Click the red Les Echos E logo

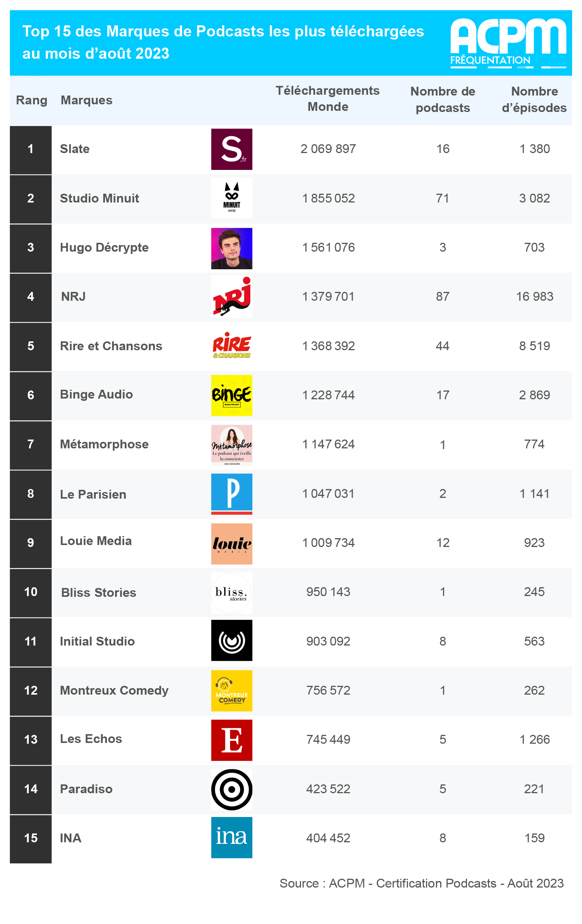[231, 740]
